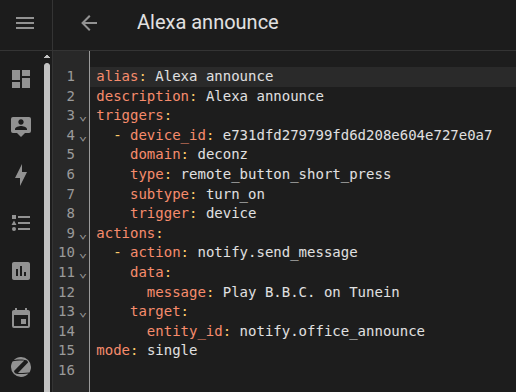Fold the target block on line 13

pos(83,314)
